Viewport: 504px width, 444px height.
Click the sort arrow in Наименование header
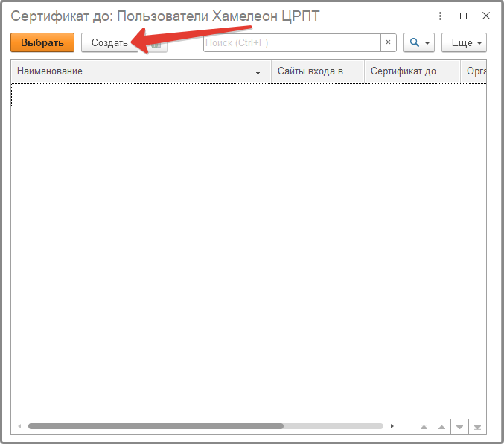258,71
